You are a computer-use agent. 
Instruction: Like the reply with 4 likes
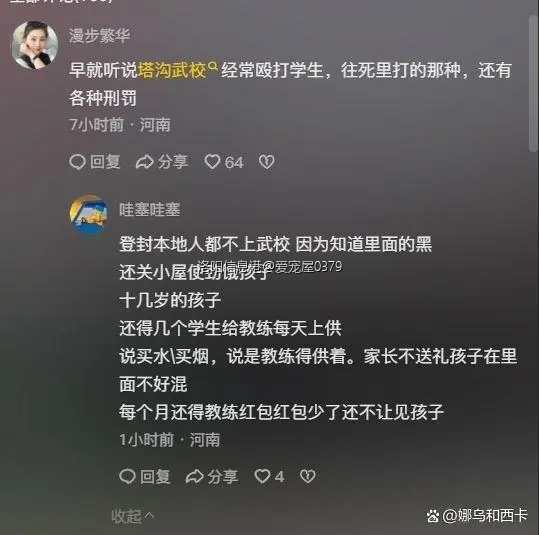tap(262, 476)
